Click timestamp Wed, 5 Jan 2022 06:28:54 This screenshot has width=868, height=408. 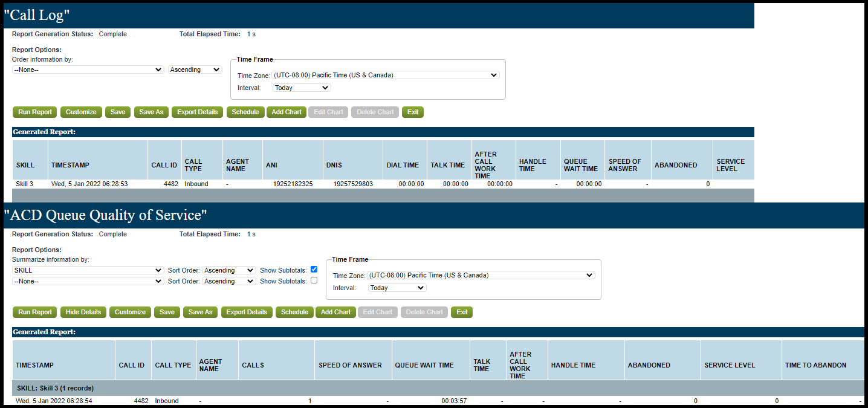point(54,401)
